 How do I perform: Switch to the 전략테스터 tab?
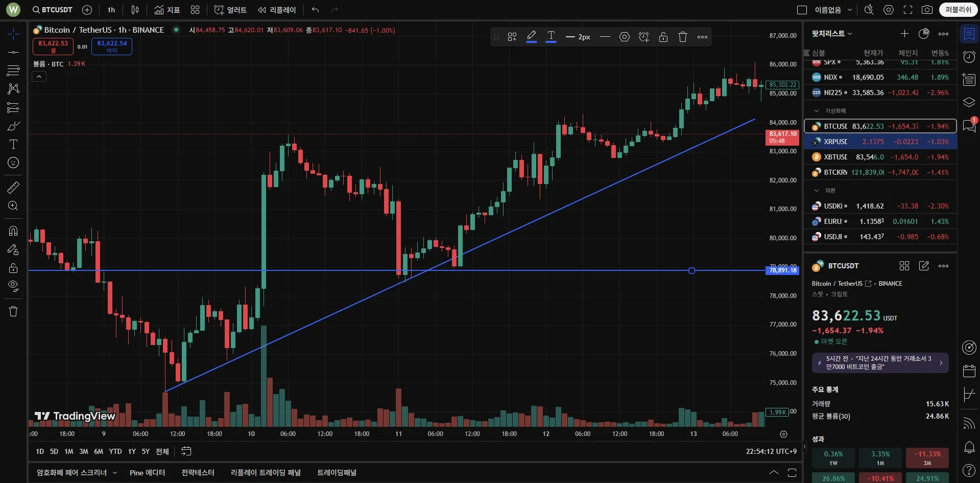point(198,473)
